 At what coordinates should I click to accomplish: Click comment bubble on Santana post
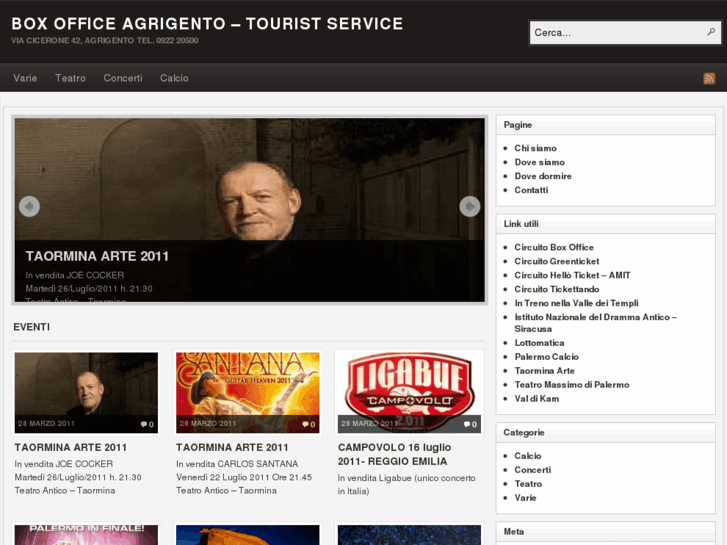[x=309, y=424]
